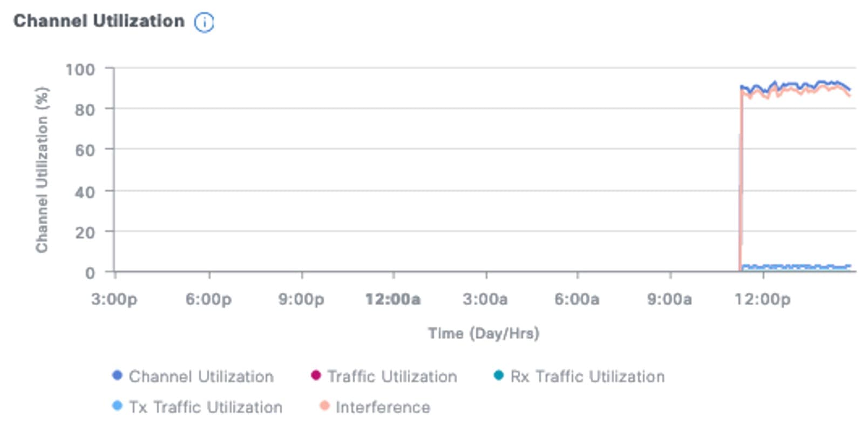Click the info icon beside Channel Utilization title
The height and width of the screenshot is (444, 868).
click(204, 23)
